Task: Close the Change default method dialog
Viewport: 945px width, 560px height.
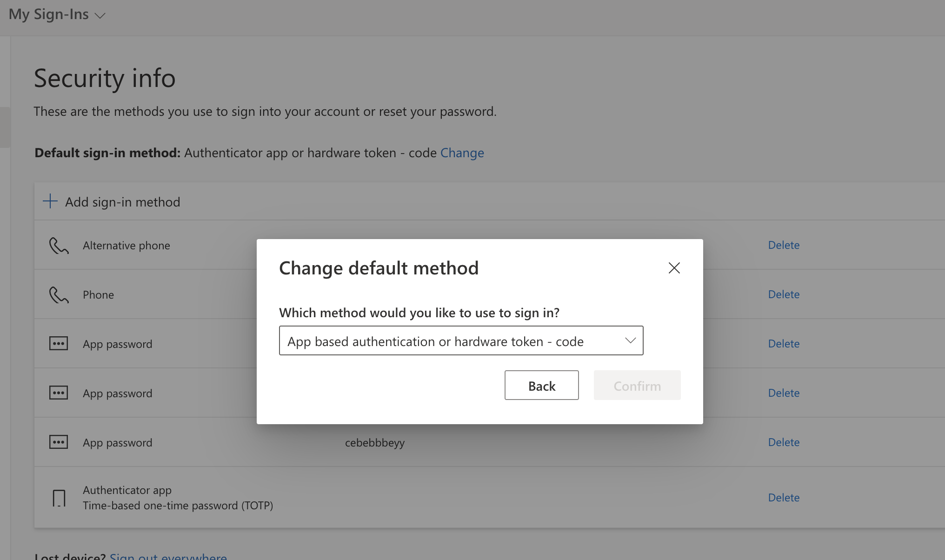Action: click(674, 268)
